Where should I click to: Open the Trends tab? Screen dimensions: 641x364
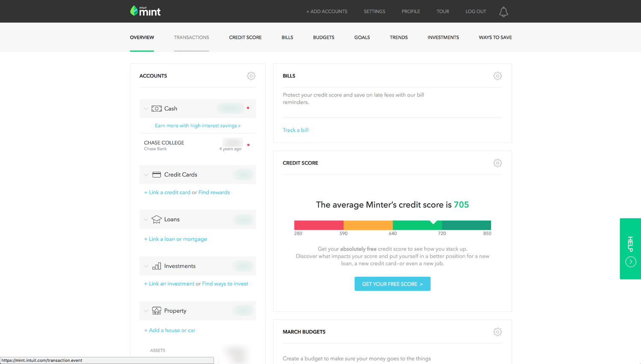point(399,37)
